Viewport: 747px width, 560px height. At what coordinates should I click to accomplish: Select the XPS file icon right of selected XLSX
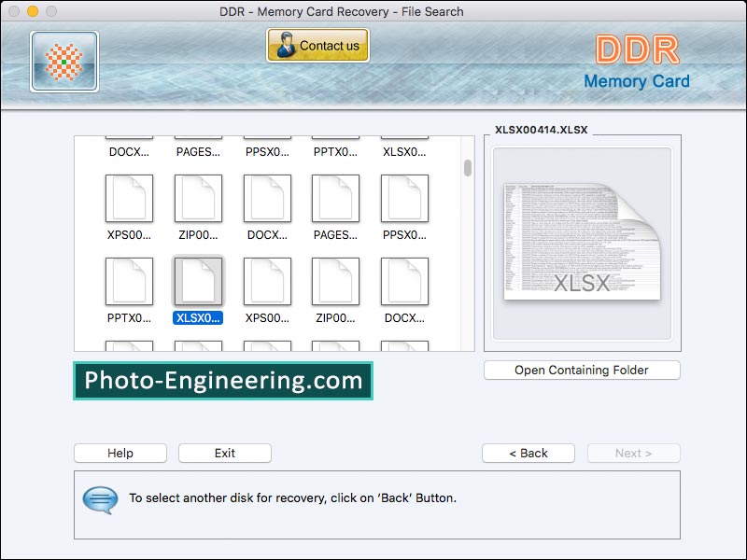tap(267, 282)
